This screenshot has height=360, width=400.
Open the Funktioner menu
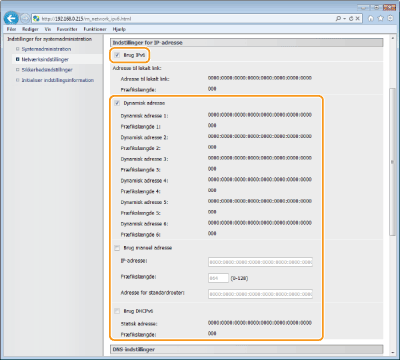pyautogui.click(x=95, y=29)
